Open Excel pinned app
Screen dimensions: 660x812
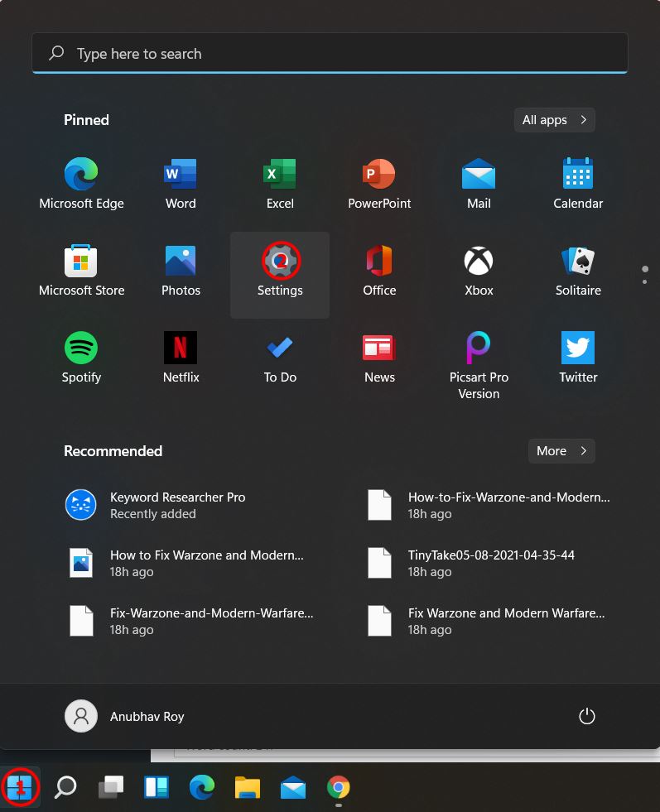280,184
